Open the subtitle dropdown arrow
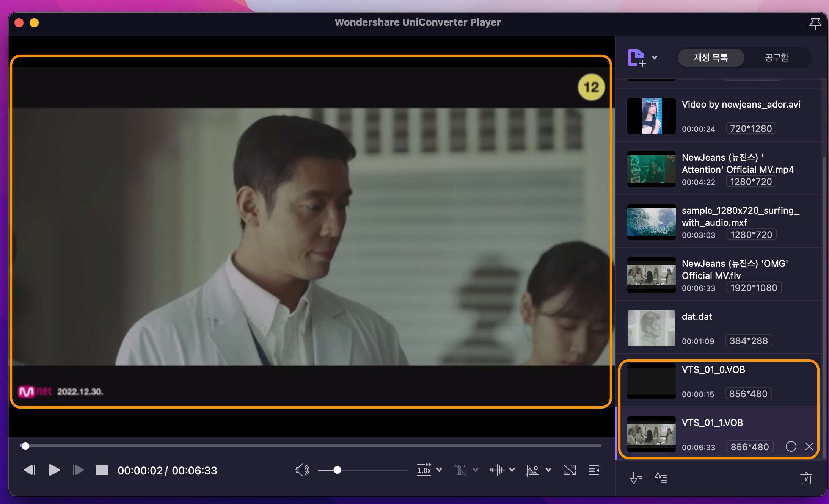This screenshot has height=504, width=829. (476, 470)
